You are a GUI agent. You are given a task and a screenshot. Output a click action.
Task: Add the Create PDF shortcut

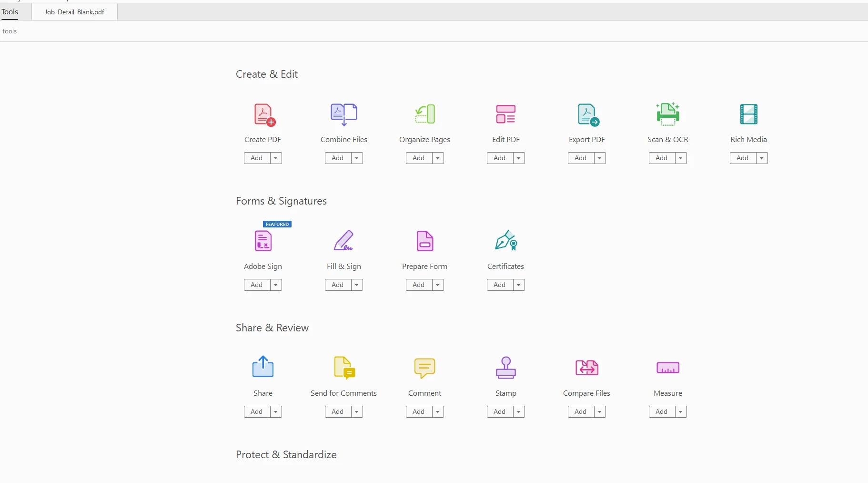257,158
